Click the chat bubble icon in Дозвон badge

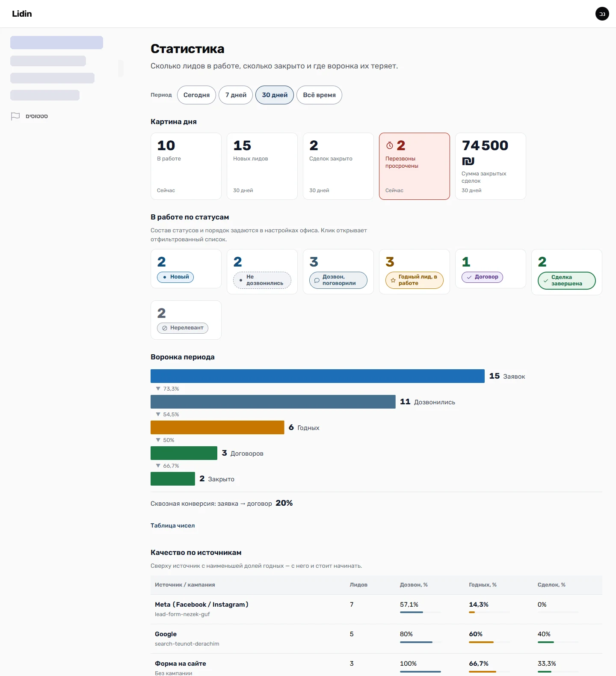[317, 280]
